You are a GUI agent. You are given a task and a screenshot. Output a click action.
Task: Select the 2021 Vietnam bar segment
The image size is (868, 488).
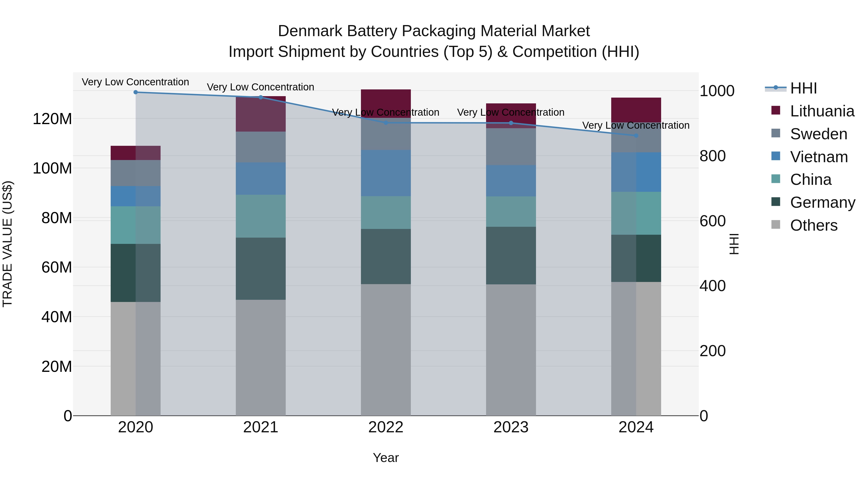pyautogui.click(x=260, y=179)
